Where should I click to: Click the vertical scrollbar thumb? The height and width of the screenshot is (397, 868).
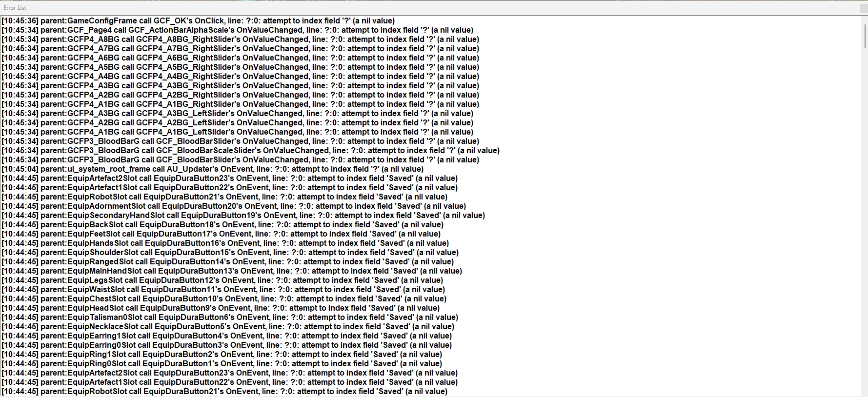coord(865,36)
